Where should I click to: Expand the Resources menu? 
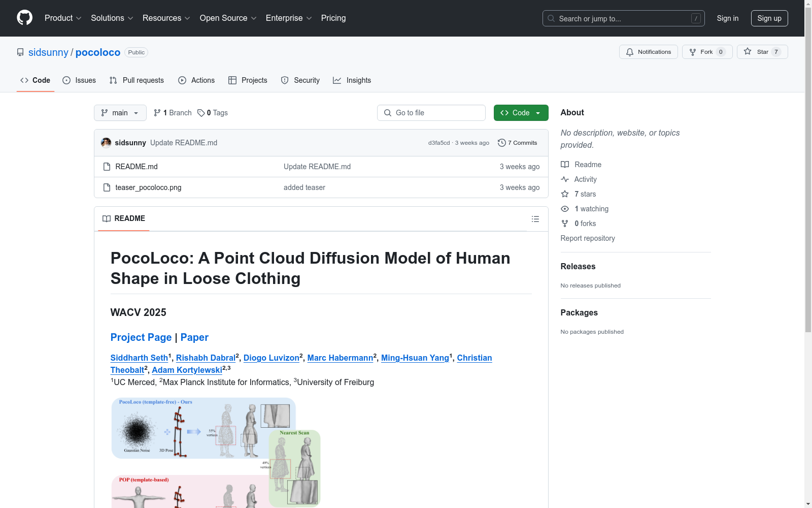pos(166,18)
